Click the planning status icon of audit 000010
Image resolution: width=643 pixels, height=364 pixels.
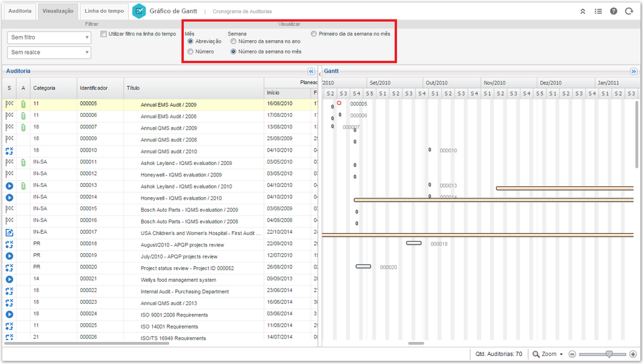9,151
